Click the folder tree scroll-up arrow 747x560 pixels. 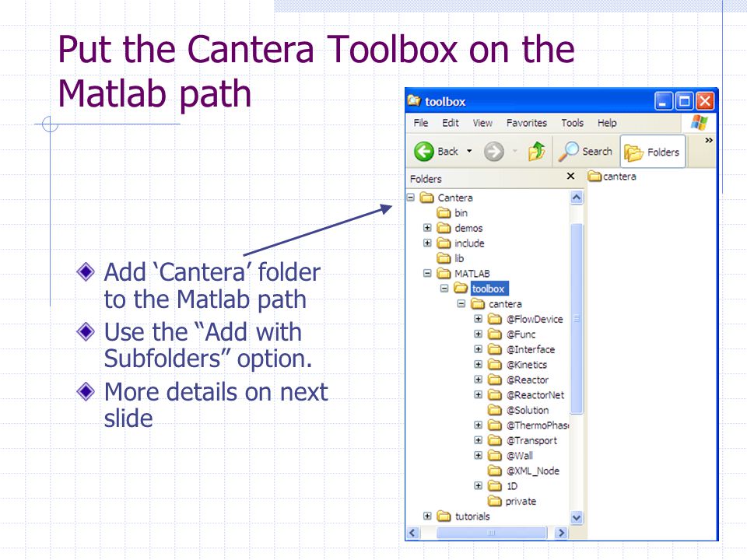577,197
